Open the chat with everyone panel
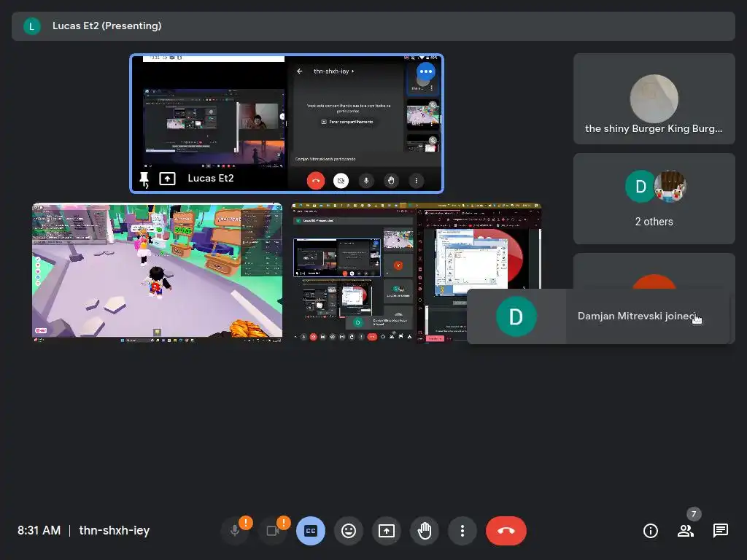747x560 pixels. point(720,531)
